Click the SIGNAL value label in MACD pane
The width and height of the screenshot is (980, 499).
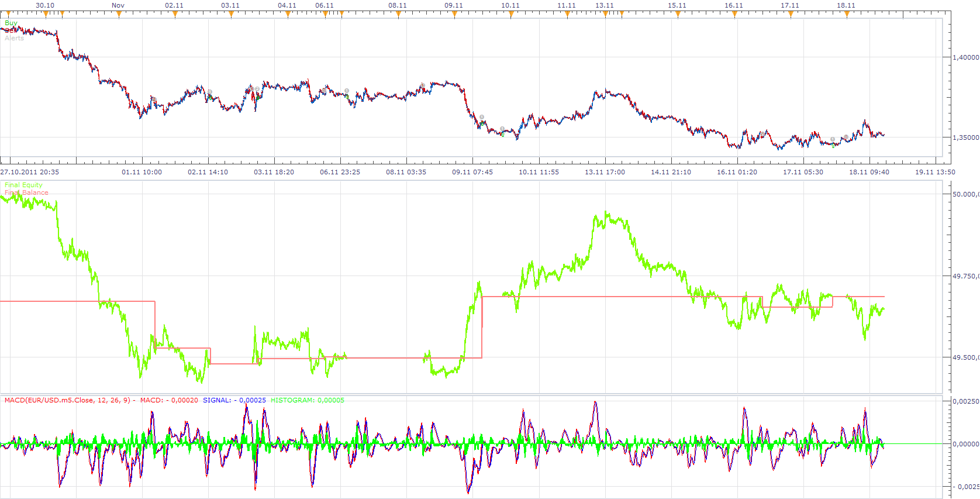pos(234,400)
